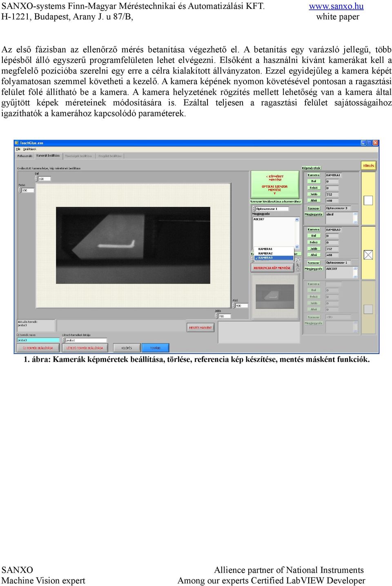The width and height of the screenshot is (392, 586).
Task: Click the ÚJ TERMÉK BEÁLLÍTÁSA button
Action: tap(38, 348)
